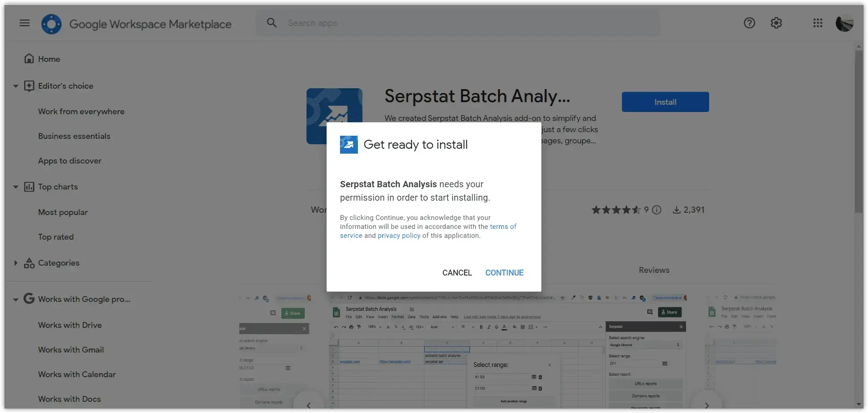Click the Serpstat Batch Analy... title
Viewport: 868px width, 413px height.
(477, 96)
